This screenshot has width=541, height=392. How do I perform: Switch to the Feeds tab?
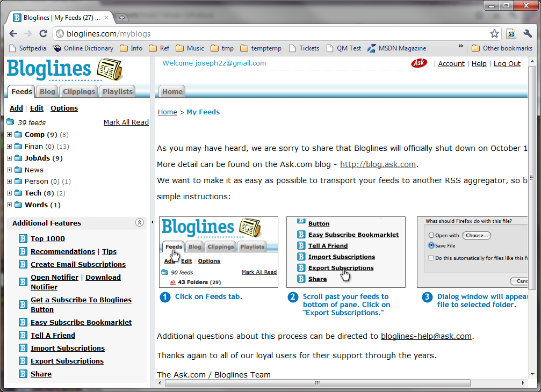click(x=21, y=91)
